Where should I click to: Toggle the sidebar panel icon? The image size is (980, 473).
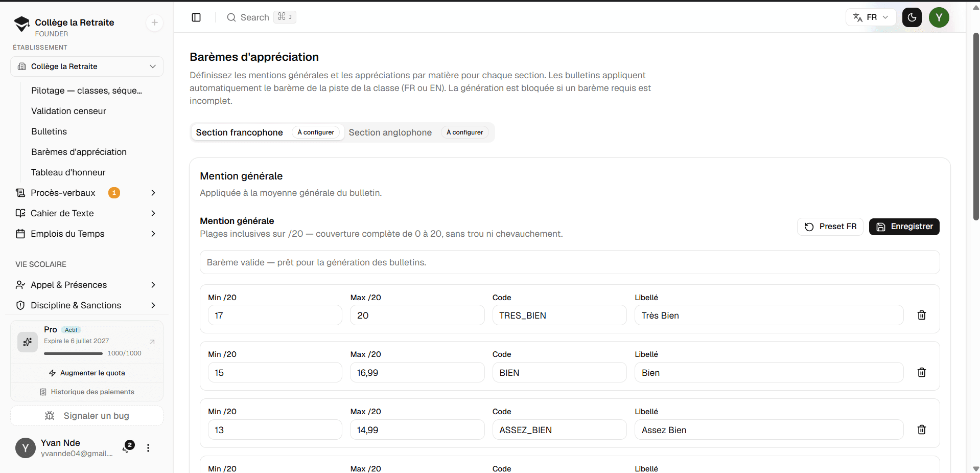(x=196, y=17)
